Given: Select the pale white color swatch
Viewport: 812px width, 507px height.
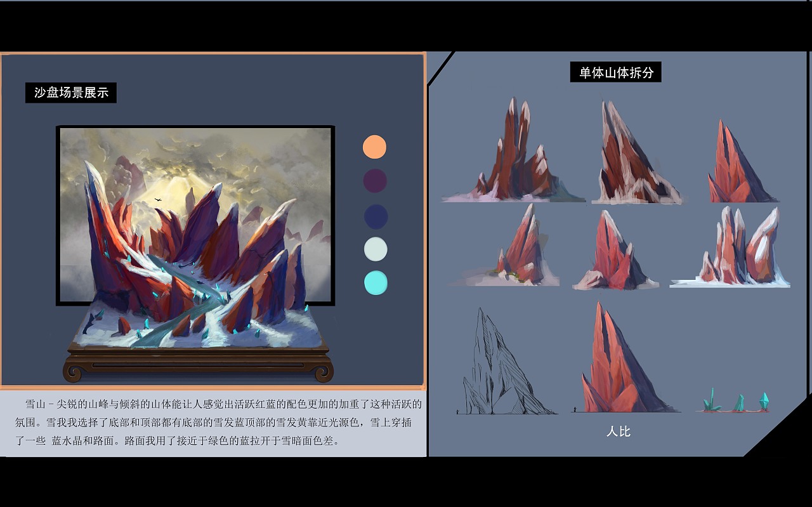Looking at the screenshot, I should [x=374, y=249].
